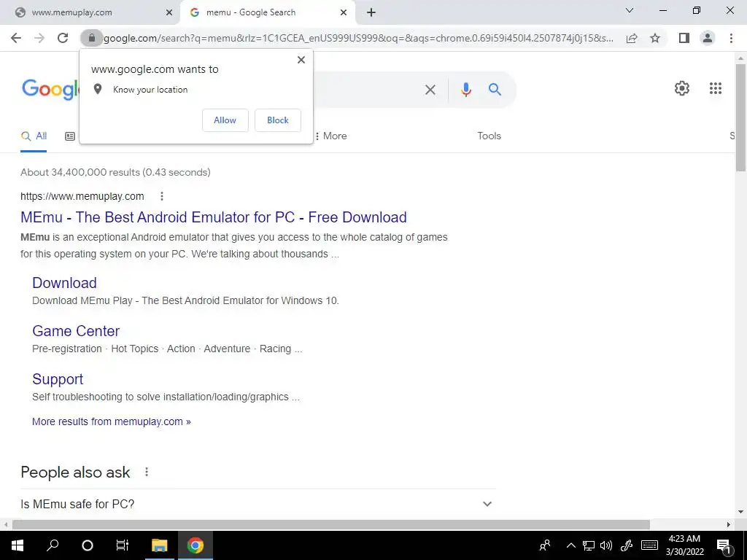Click the Chrome taskbar icon
The image size is (747, 560).
196,545
